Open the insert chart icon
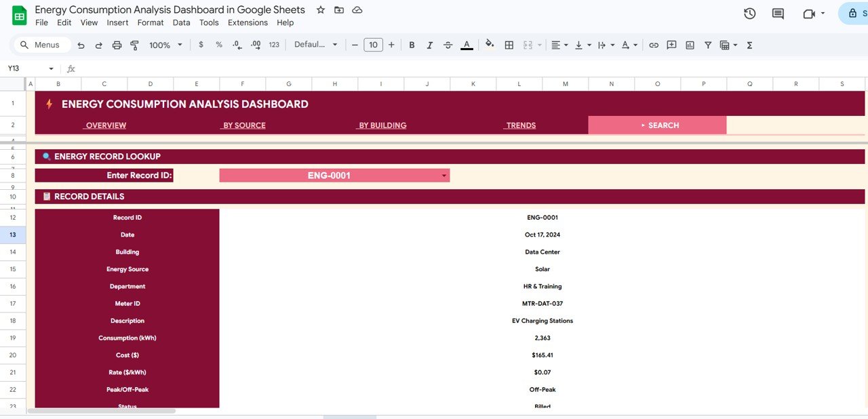868x419 pixels. [690, 45]
